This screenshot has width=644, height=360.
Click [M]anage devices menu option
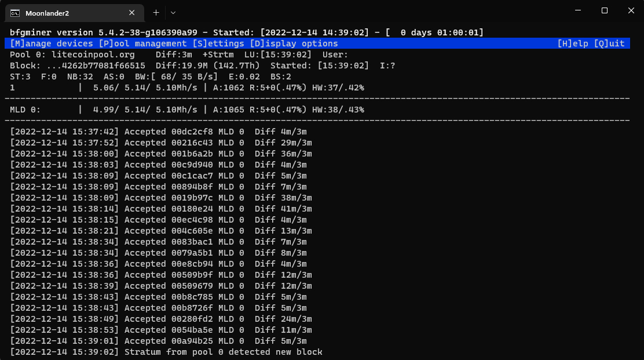[52, 43]
